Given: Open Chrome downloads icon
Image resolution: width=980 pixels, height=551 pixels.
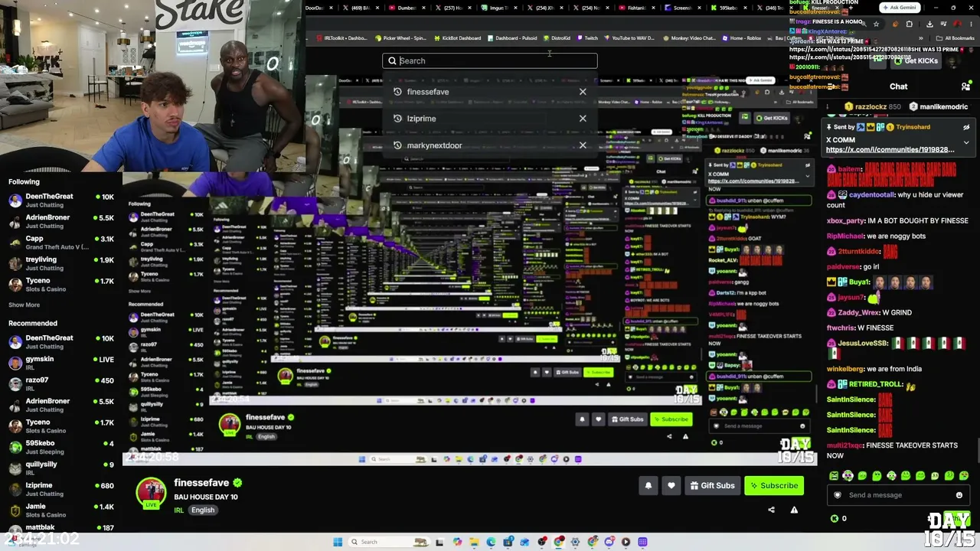Looking at the screenshot, I should click(929, 24).
